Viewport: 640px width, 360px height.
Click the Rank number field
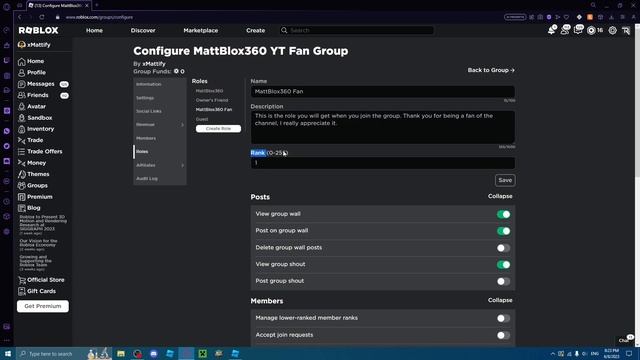click(x=382, y=163)
